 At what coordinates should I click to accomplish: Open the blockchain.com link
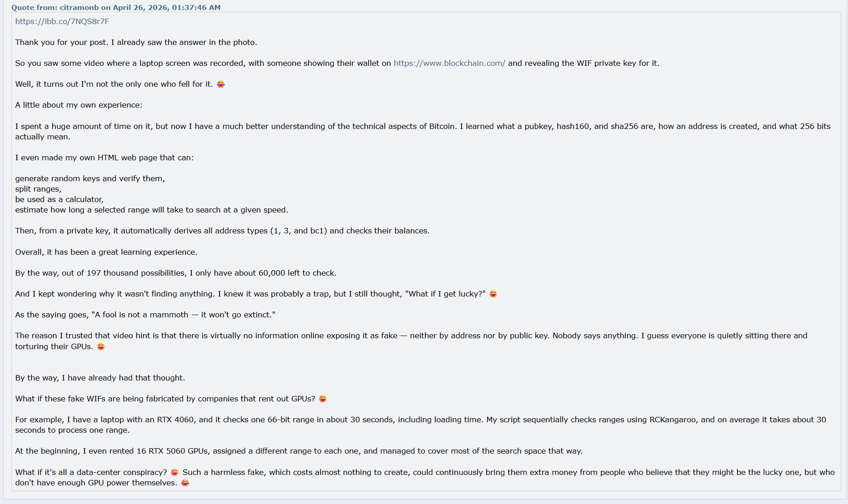point(449,63)
